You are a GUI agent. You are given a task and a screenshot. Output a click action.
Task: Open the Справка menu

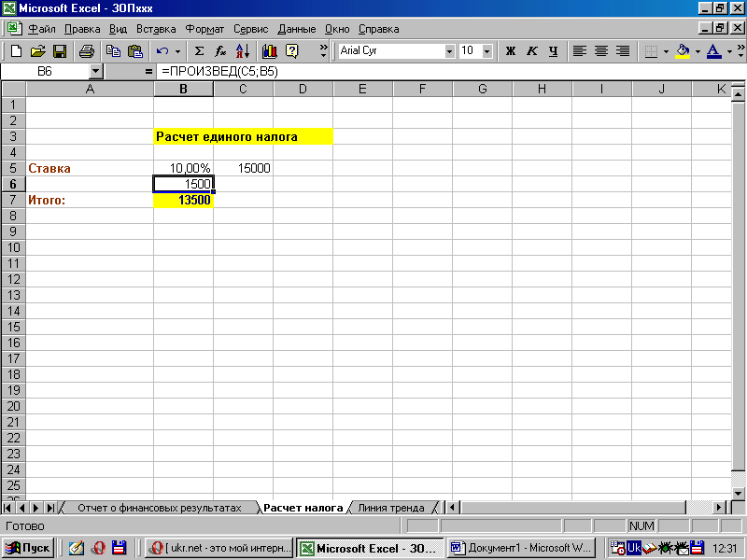pyautogui.click(x=379, y=29)
